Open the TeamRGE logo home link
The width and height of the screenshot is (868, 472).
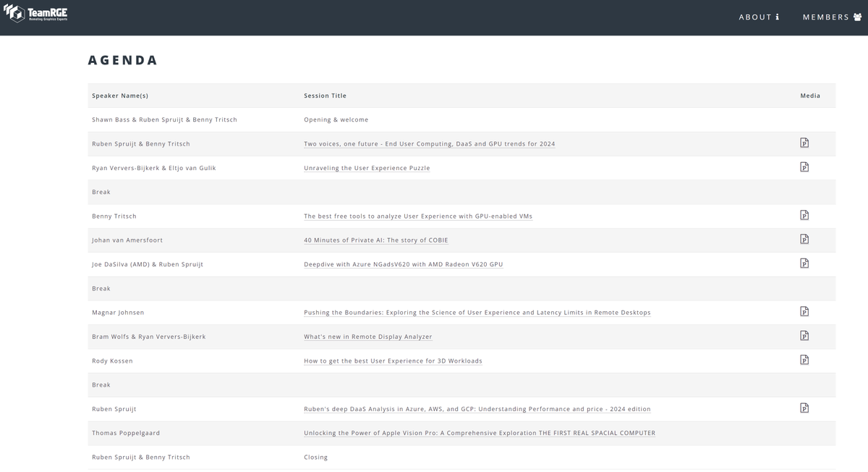[36, 13]
